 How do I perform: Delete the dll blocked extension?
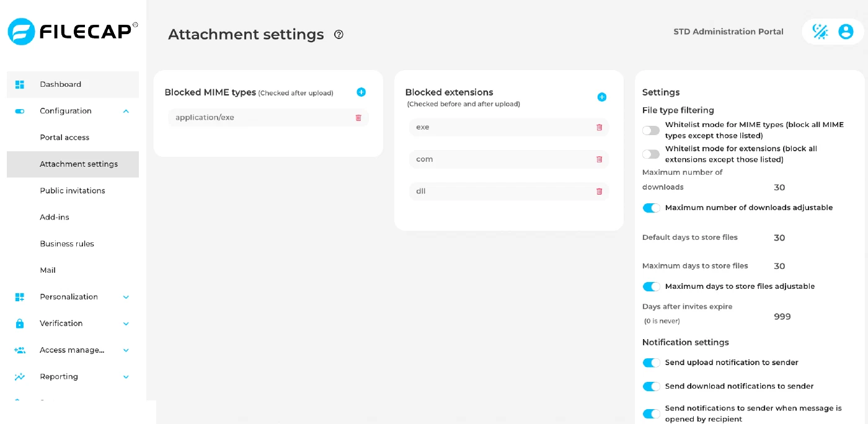coord(599,192)
